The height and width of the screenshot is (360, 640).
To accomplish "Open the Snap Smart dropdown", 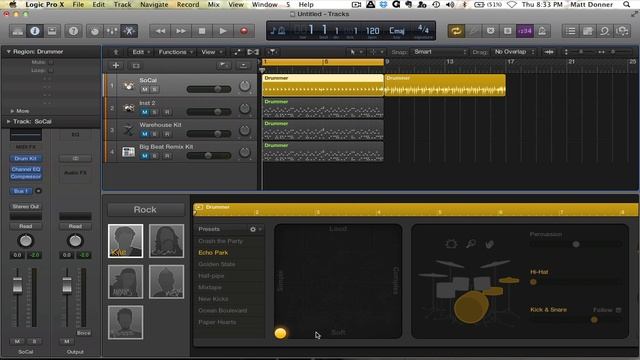I will 440,52.
